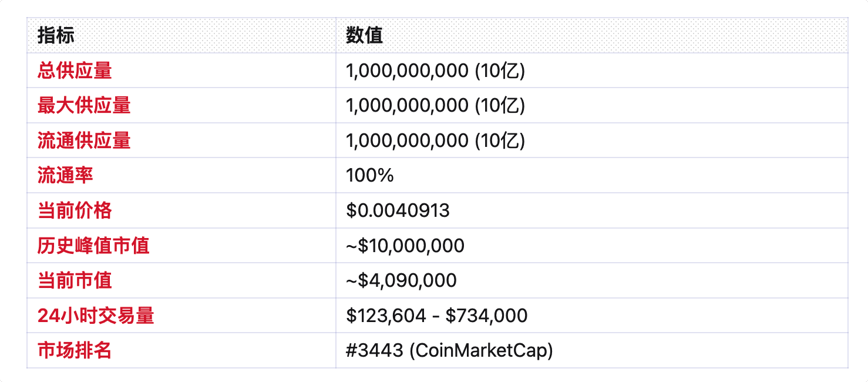The height and width of the screenshot is (382, 868).
Task: Click the 流通供应量 value cell
Action: (435, 141)
